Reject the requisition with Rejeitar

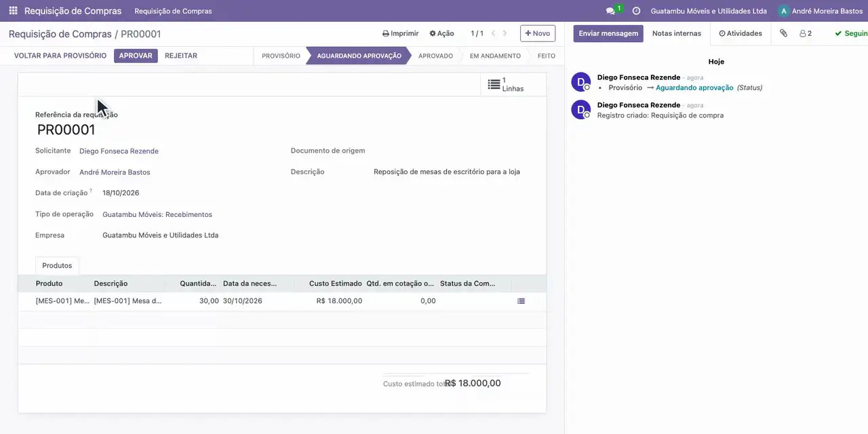pos(181,56)
